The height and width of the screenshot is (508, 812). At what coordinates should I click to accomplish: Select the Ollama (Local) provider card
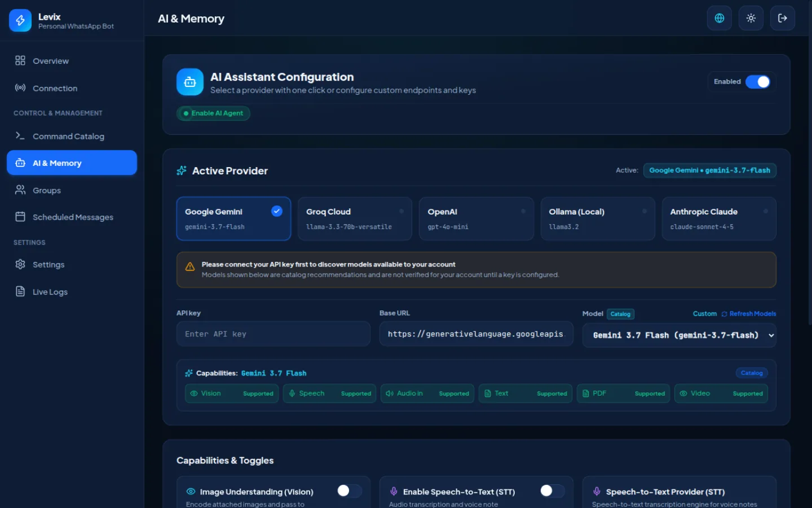(598, 218)
